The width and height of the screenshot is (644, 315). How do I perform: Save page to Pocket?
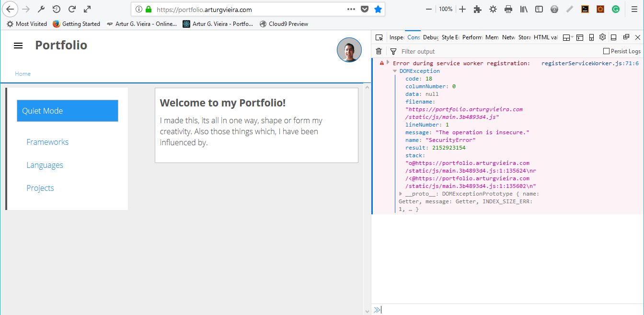click(x=365, y=9)
